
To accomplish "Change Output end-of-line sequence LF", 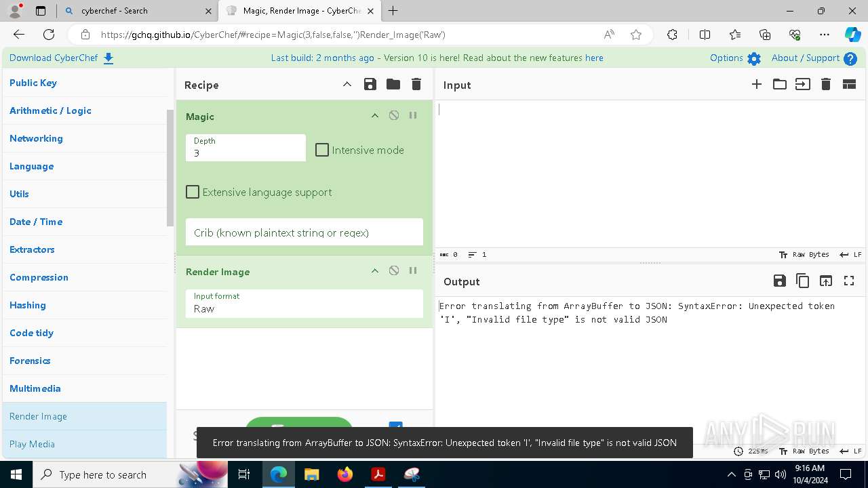I will point(850,451).
